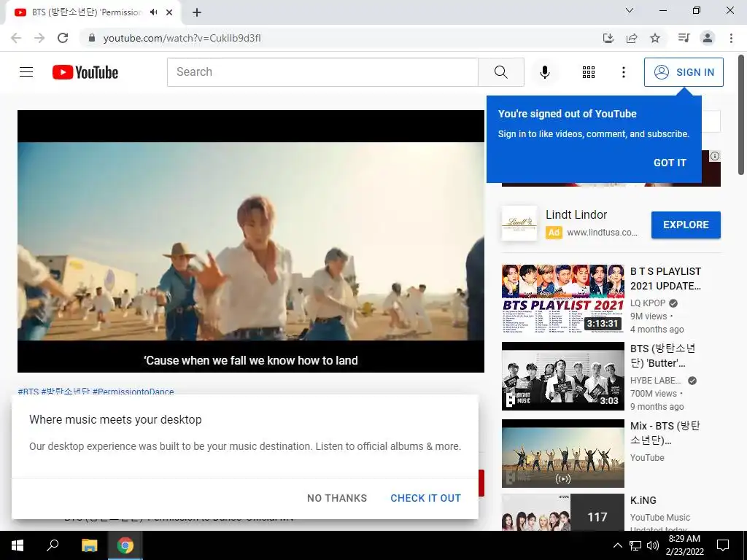
Task: Click the #PermissiontoDance hashtag
Action: point(133,392)
